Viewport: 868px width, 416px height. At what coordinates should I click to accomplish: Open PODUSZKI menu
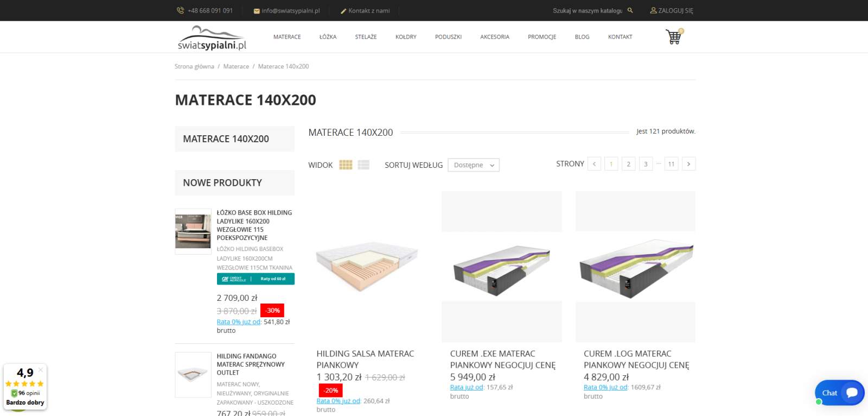[x=448, y=37]
